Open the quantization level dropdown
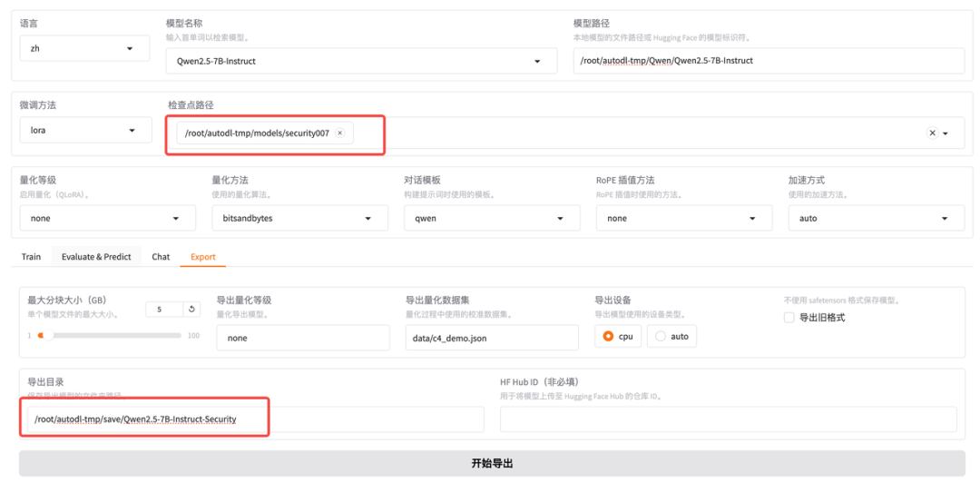 107,219
